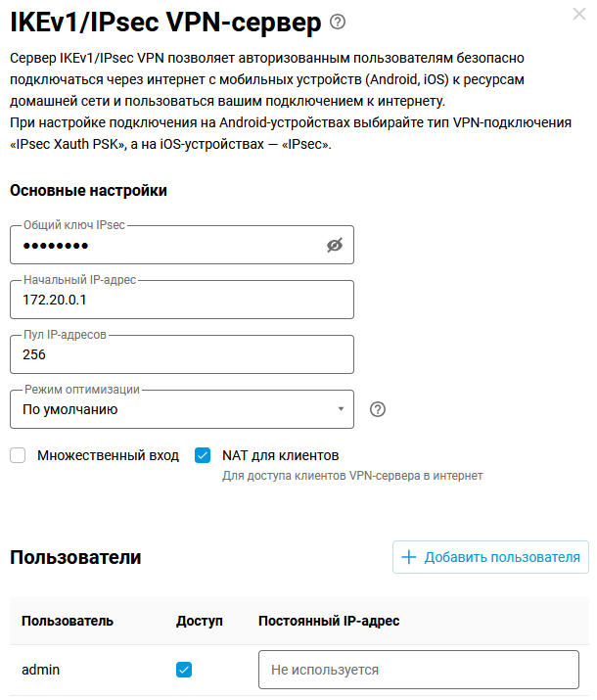Click the NAT для клиентов label
The height and width of the screenshot is (700, 597).
280,455
